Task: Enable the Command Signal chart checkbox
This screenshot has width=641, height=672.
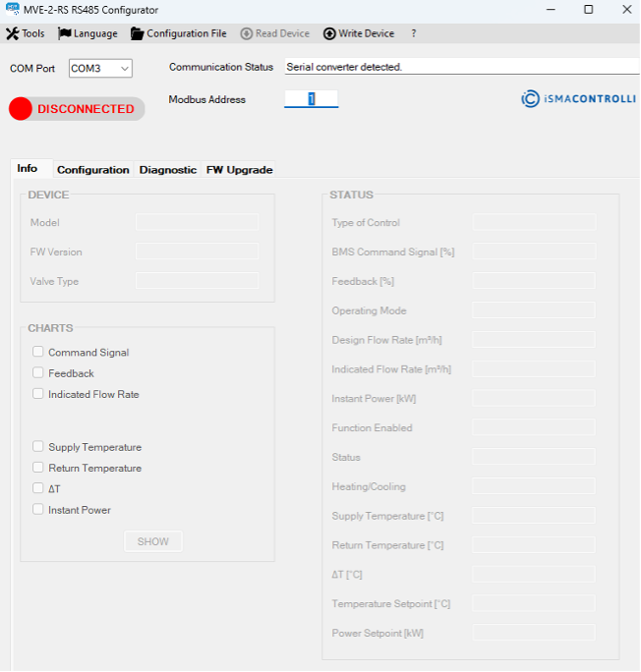Action: click(x=38, y=352)
